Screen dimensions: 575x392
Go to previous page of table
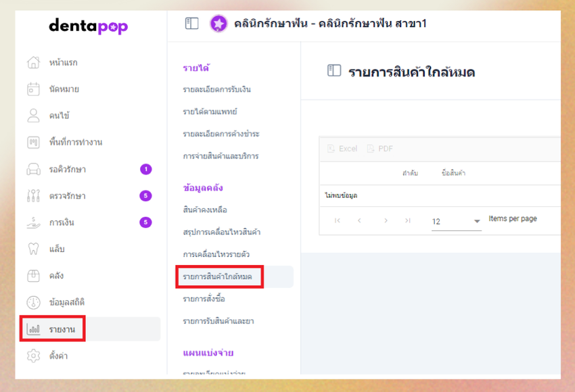click(359, 220)
